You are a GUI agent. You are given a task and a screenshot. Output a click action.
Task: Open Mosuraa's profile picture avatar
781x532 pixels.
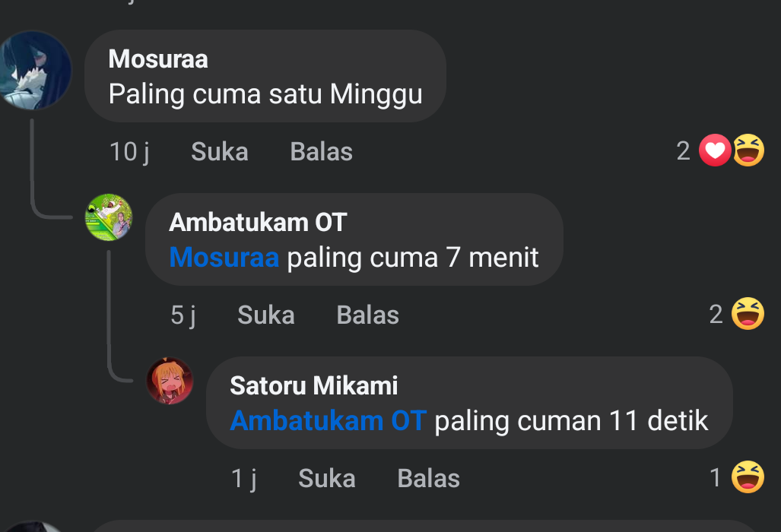tap(35, 70)
